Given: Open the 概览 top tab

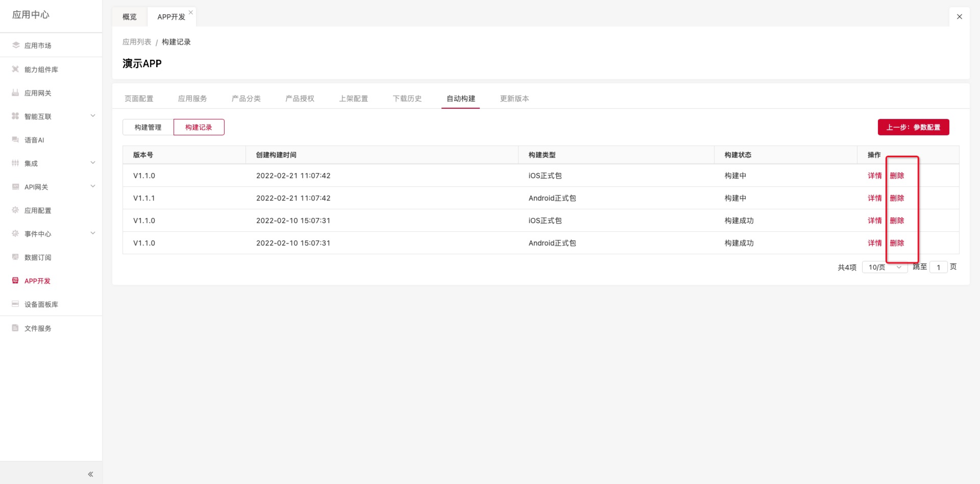Looking at the screenshot, I should click(129, 17).
